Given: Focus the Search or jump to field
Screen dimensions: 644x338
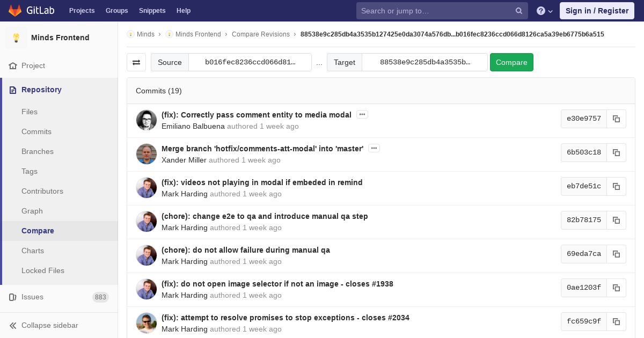Looking at the screenshot, I should pos(442,11).
